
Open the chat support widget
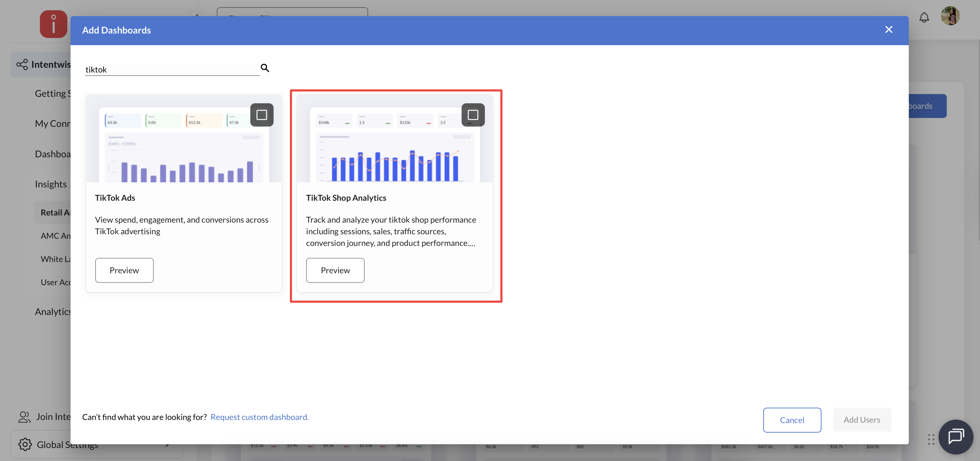pyautogui.click(x=955, y=436)
